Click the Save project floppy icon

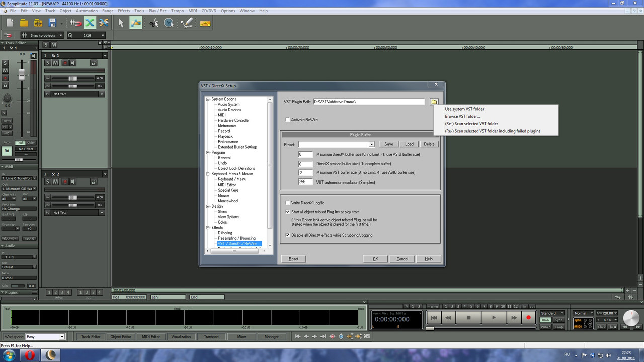[x=52, y=22]
